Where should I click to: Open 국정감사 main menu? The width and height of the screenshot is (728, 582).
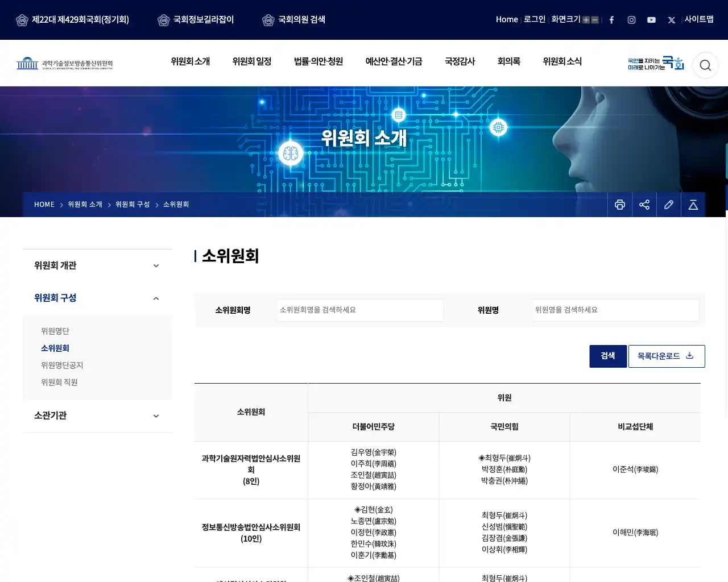click(460, 61)
